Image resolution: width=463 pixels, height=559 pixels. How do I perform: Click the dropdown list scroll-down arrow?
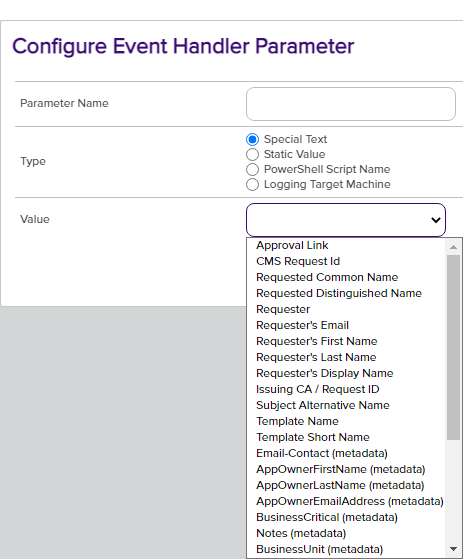click(x=453, y=549)
